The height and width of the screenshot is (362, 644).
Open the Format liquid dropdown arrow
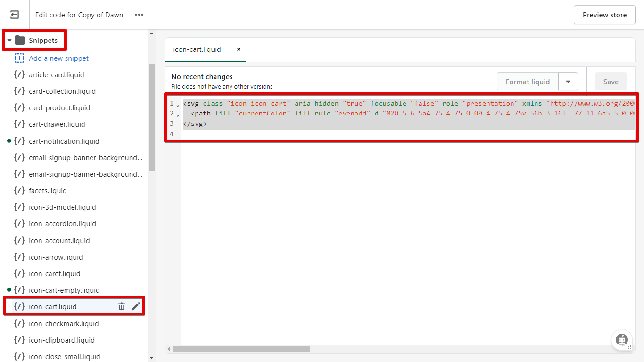click(568, 82)
